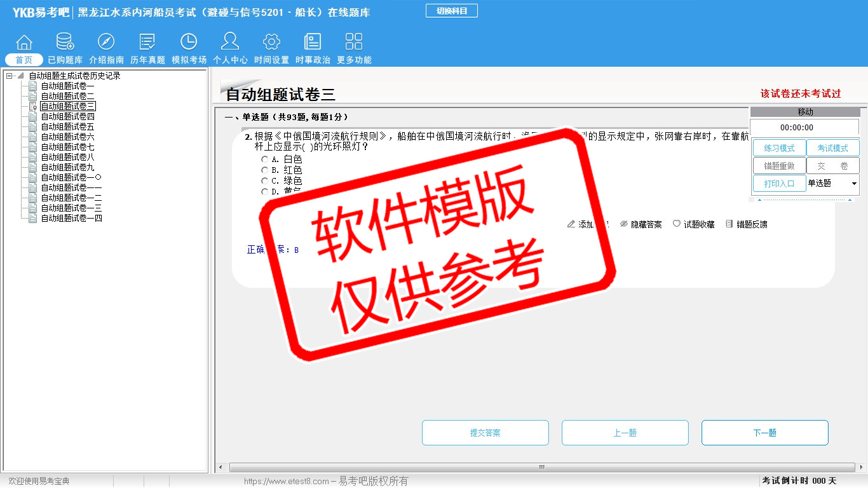Go to next question with 下一题

(x=764, y=433)
